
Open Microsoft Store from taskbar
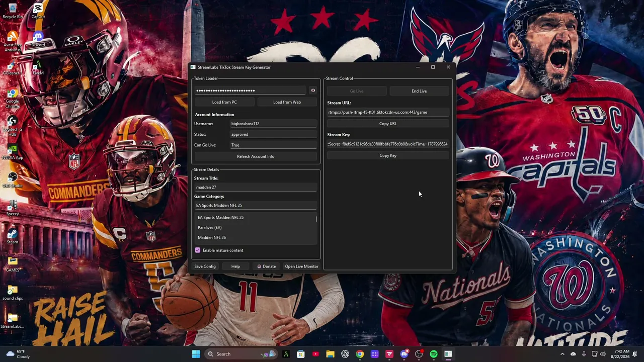point(300,354)
